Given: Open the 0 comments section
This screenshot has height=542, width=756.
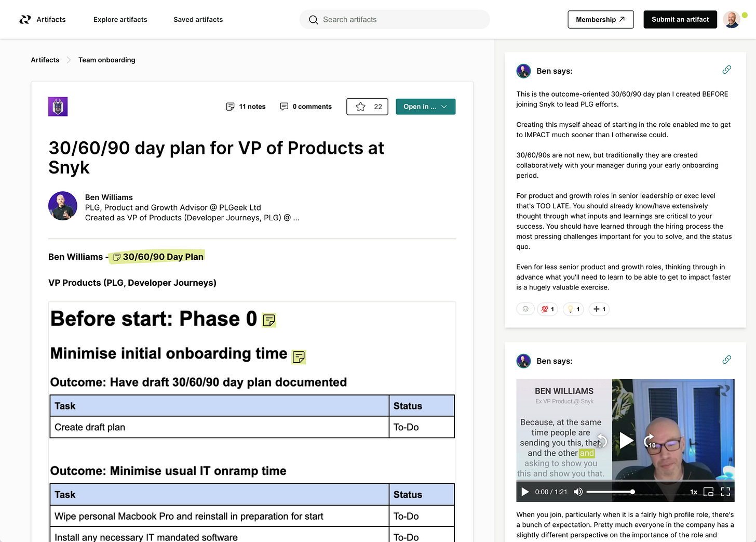Looking at the screenshot, I should click(306, 107).
